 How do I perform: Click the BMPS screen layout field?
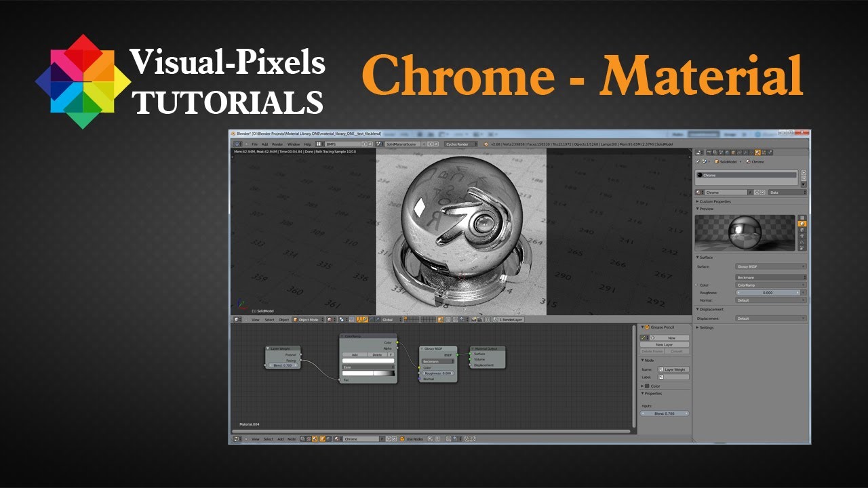[343, 144]
